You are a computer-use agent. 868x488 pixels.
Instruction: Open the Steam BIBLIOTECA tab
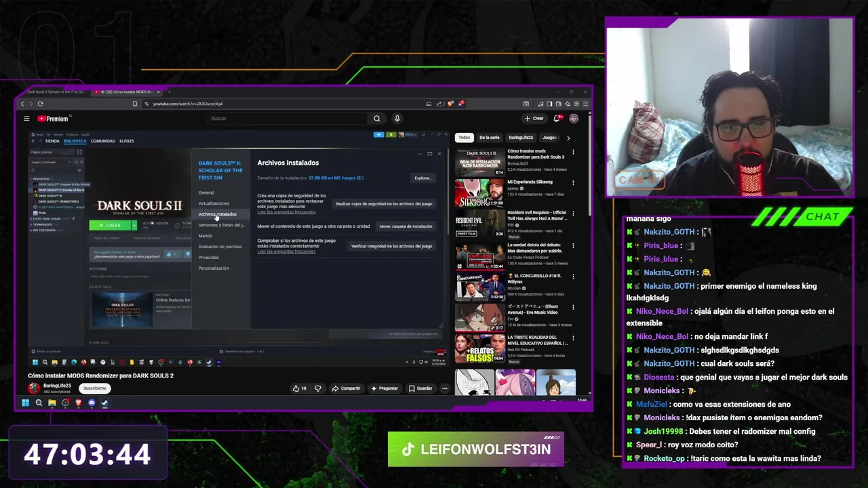click(x=75, y=141)
